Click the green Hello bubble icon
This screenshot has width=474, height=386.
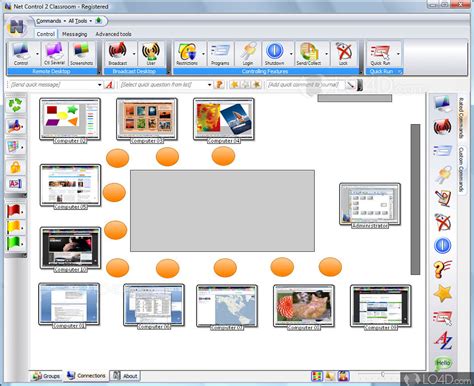(x=443, y=363)
